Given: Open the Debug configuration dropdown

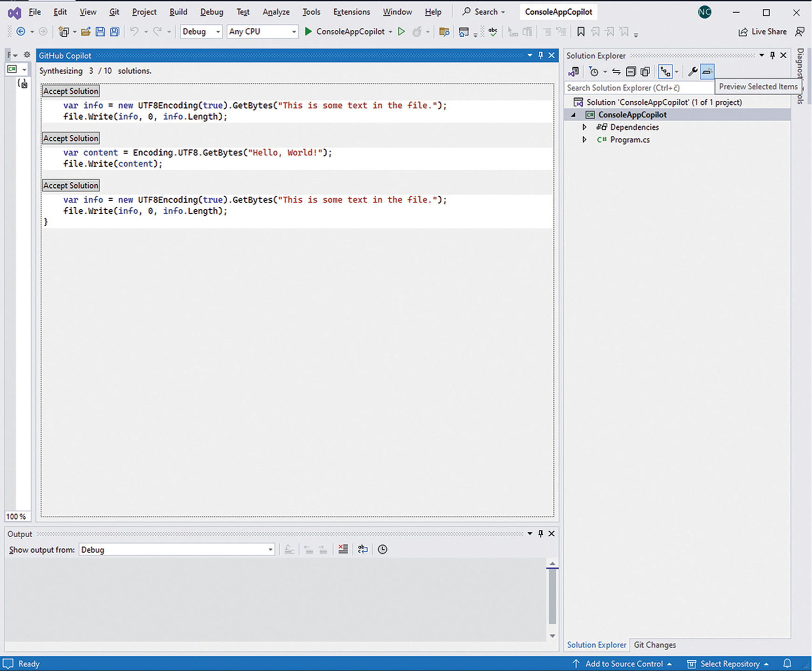Looking at the screenshot, I should coord(201,32).
